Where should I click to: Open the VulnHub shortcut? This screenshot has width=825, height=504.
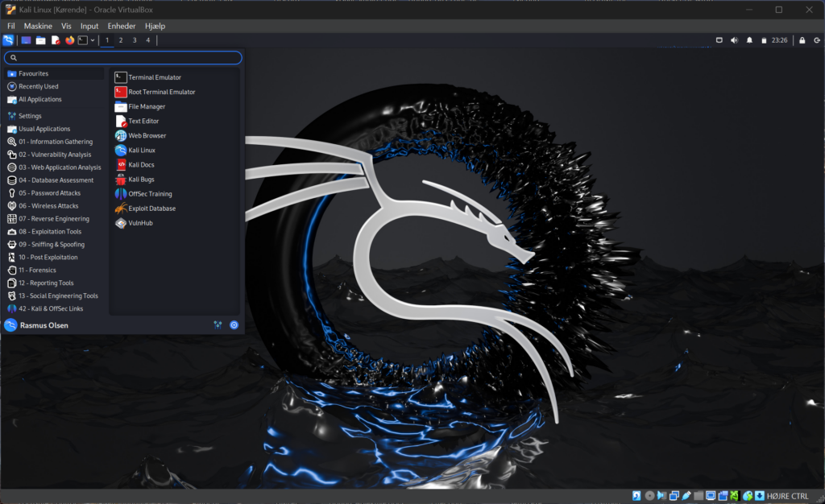[x=121, y=223]
